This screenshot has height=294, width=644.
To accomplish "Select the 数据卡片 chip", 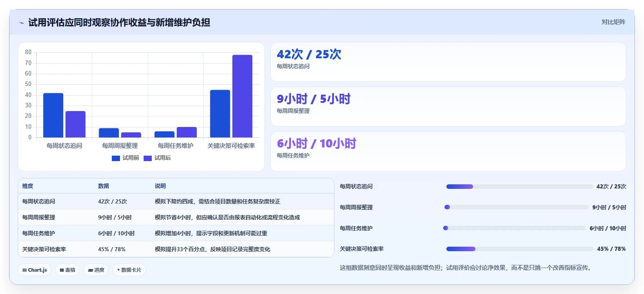I will 129,270.
